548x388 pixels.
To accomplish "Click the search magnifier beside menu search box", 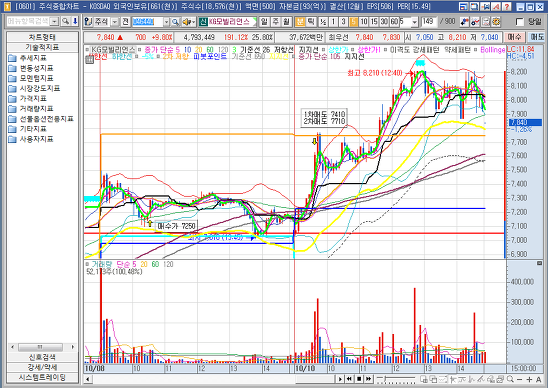I will click(65, 22).
